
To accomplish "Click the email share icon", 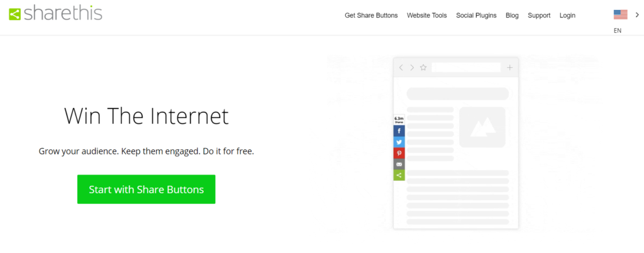I will (x=399, y=164).
